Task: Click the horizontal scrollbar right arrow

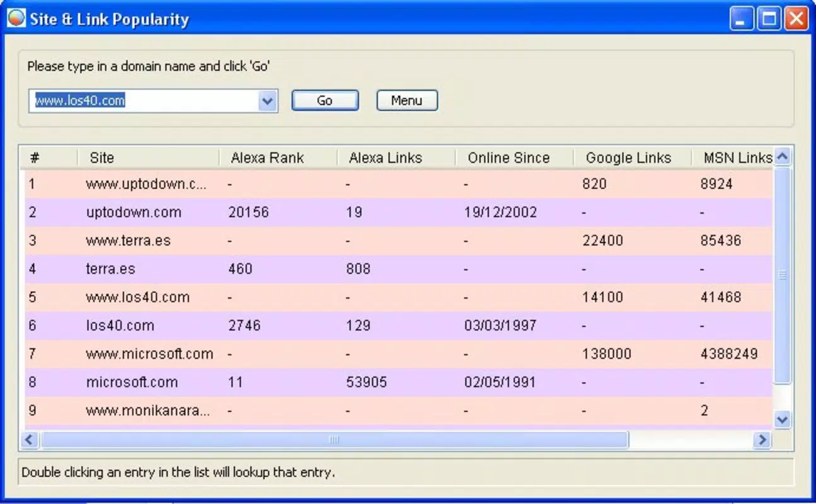Action: 762,440
